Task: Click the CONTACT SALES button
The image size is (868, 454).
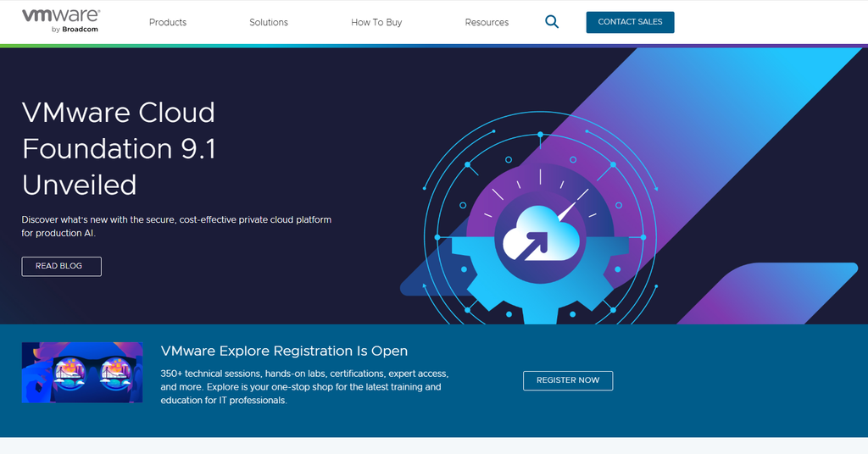Action: pyautogui.click(x=630, y=22)
